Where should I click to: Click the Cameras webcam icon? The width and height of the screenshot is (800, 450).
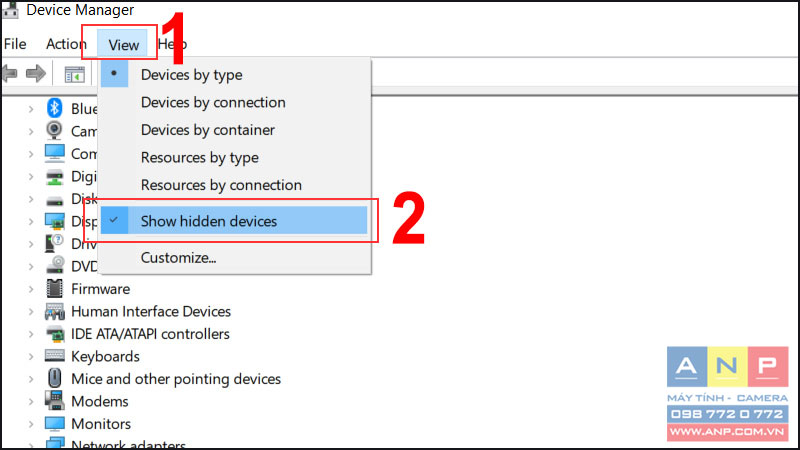(54, 131)
